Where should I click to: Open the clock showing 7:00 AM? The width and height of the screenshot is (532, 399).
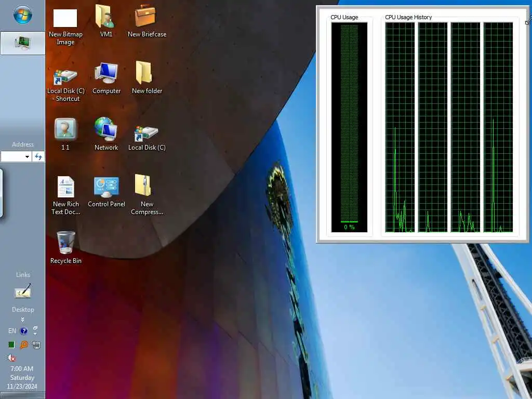(22, 368)
